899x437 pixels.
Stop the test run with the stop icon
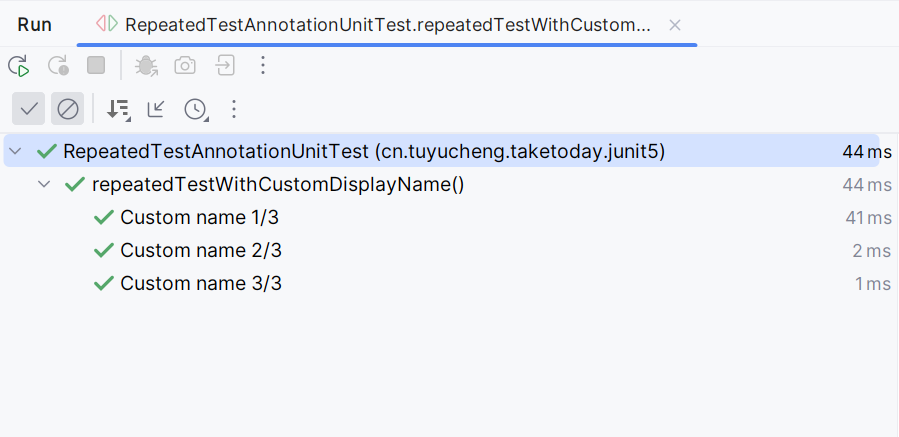click(96, 65)
